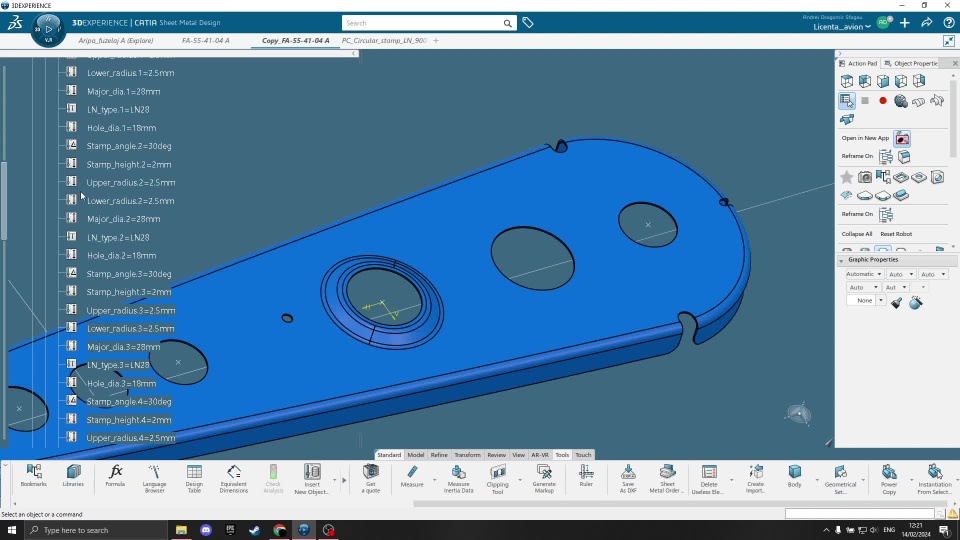Click Save As DXF
Image resolution: width=960 pixels, height=540 pixels.
[628, 478]
